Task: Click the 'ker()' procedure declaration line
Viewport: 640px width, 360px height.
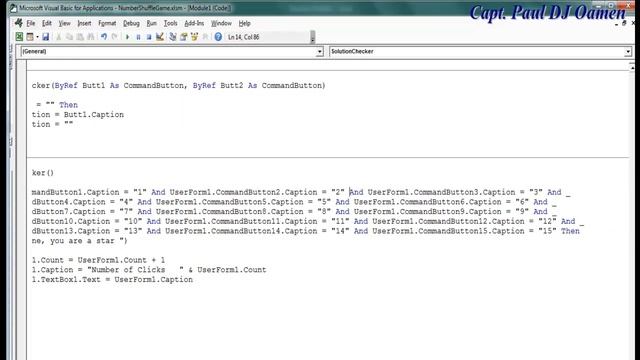Action: click(x=43, y=173)
